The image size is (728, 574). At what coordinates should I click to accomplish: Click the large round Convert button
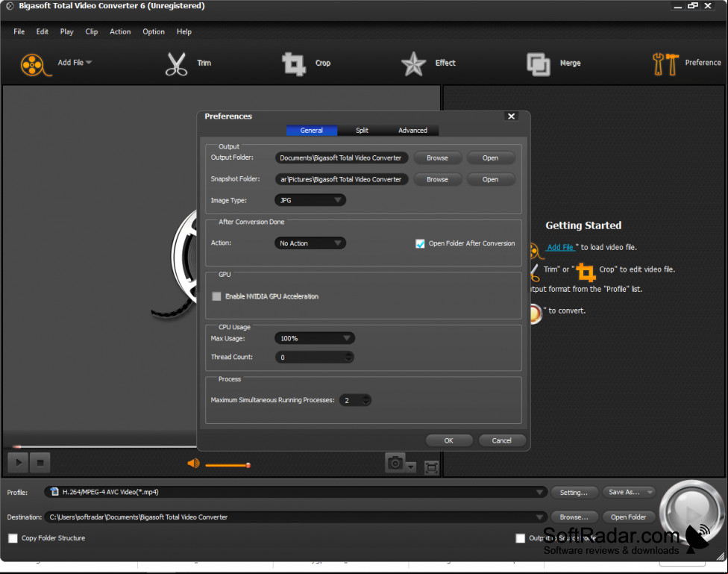coord(691,512)
